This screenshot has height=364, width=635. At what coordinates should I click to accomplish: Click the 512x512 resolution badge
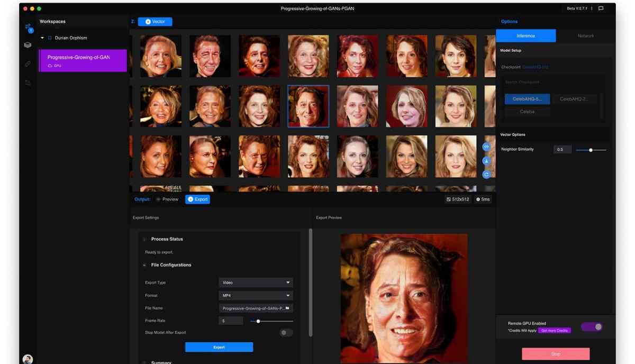tap(458, 199)
